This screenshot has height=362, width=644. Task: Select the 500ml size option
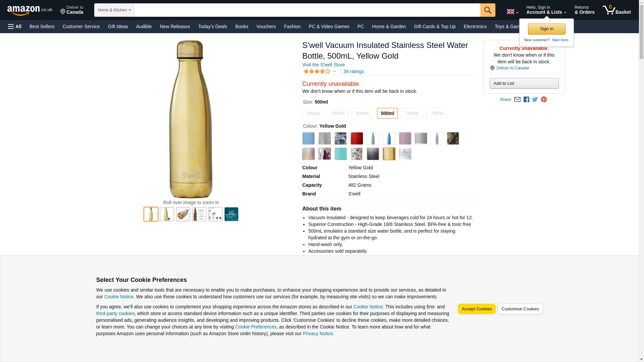click(387, 113)
